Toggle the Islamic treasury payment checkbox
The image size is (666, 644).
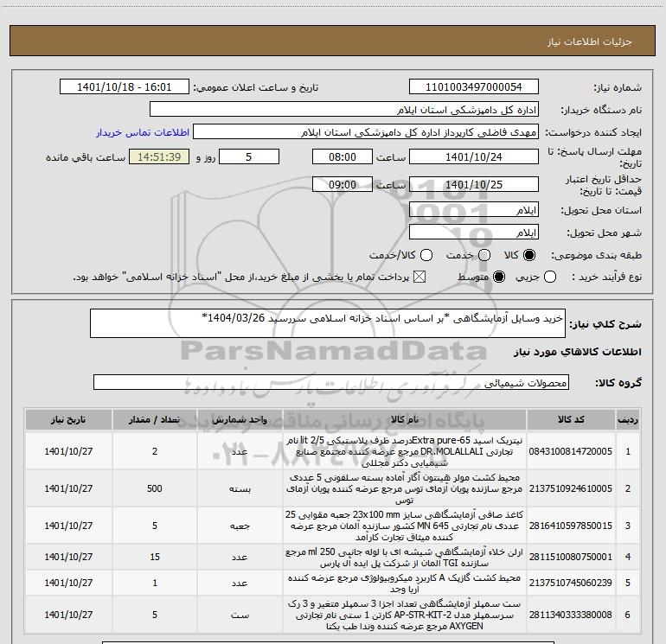(x=419, y=277)
